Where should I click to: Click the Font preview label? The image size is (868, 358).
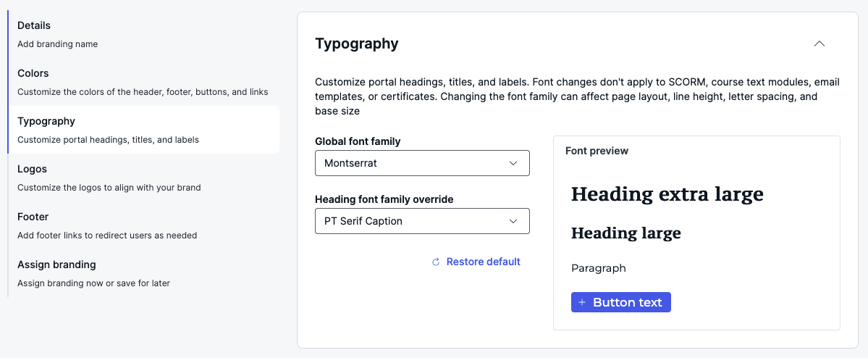click(597, 151)
